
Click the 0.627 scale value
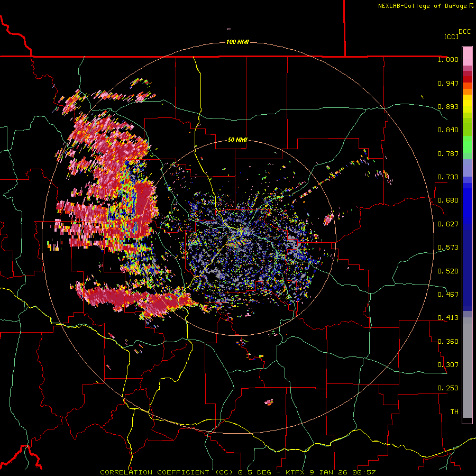coord(448,224)
